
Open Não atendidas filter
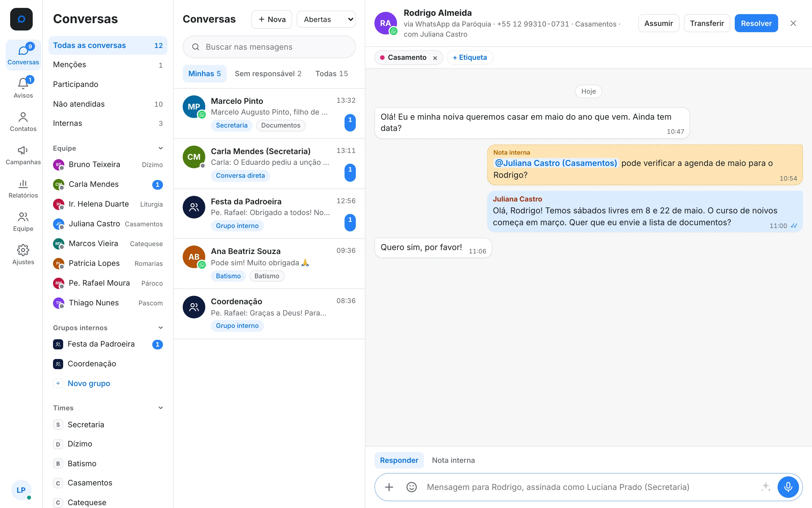[x=108, y=104]
